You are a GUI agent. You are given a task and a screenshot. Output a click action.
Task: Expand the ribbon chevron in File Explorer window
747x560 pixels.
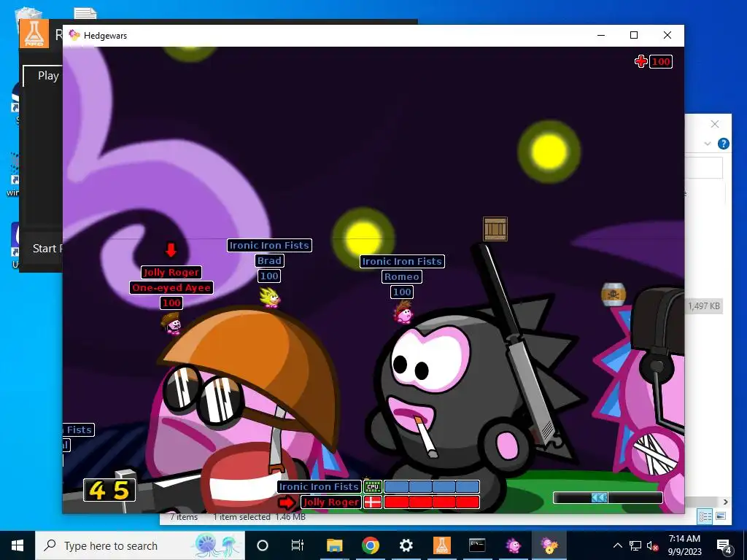pyautogui.click(x=708, y=144)
